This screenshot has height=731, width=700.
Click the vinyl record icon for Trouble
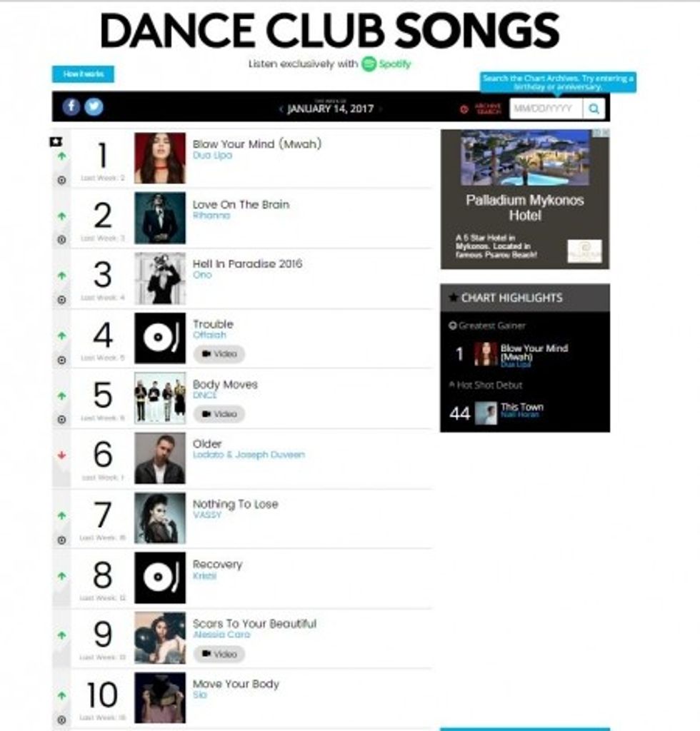pos(160,338)
